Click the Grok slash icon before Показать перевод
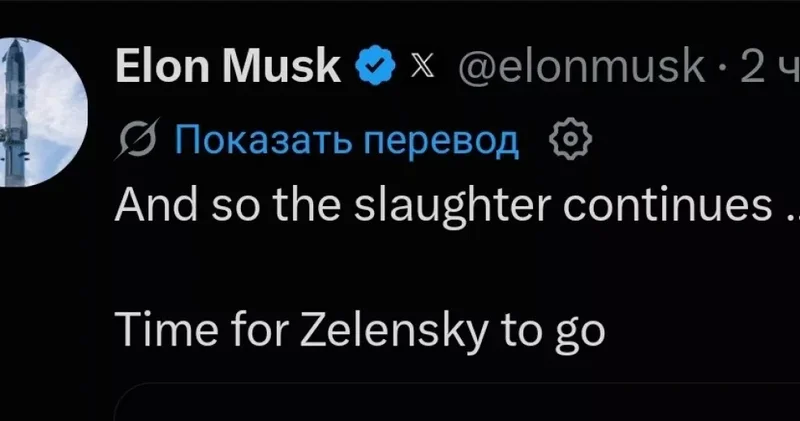Screen dimensions: 800x421 pos(138,138)
